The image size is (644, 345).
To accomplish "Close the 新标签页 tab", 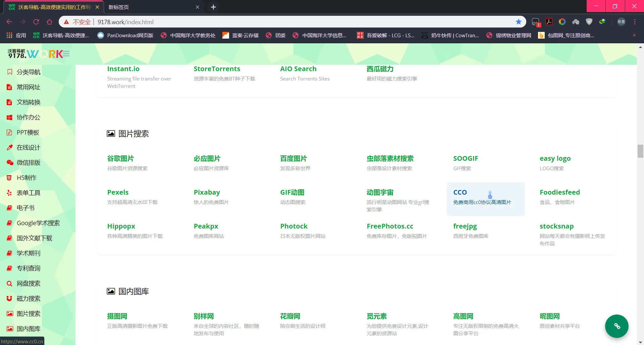I will click(197, 7).
